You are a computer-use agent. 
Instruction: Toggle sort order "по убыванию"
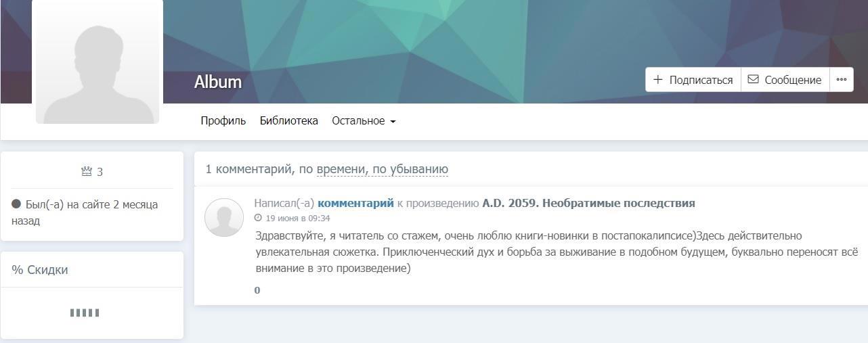[x=410, y=169]
